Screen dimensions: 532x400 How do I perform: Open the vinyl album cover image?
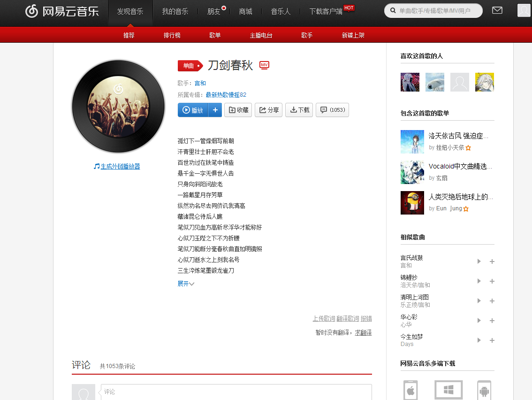[x=118, y=106]
